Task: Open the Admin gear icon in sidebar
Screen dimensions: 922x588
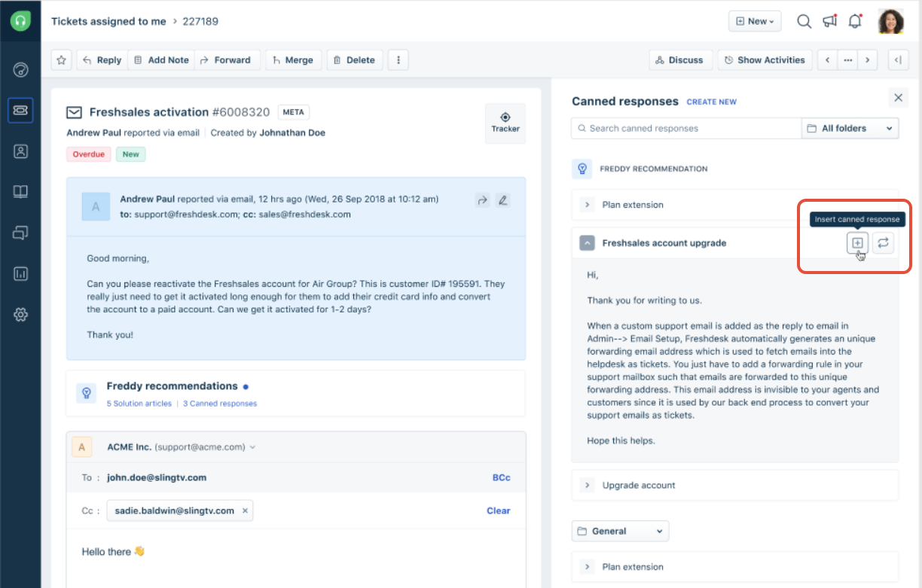Action: point(20,315)
